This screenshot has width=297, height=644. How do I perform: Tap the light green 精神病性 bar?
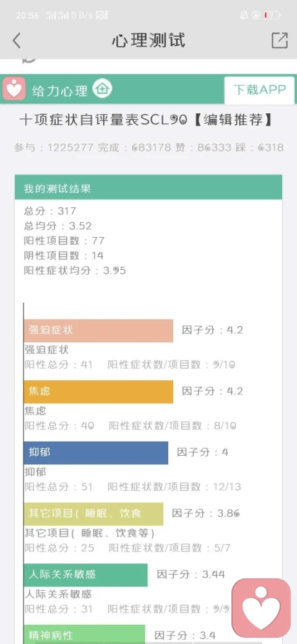click(x=85, y=635)
